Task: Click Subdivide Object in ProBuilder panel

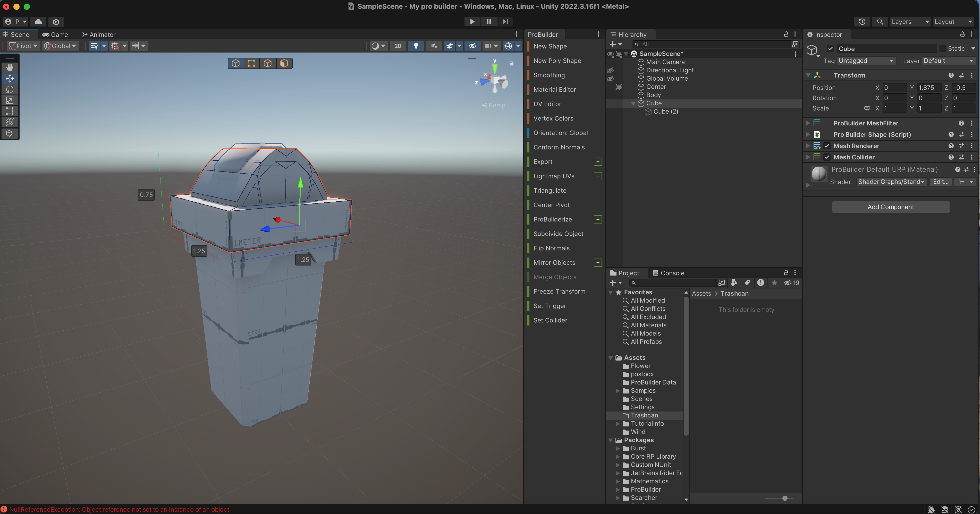Action: [x=558, y=234]
